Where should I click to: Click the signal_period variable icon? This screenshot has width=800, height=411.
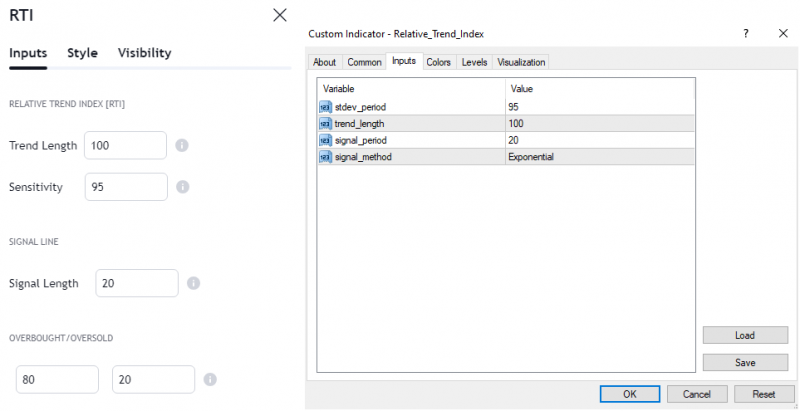click(325, 140)
